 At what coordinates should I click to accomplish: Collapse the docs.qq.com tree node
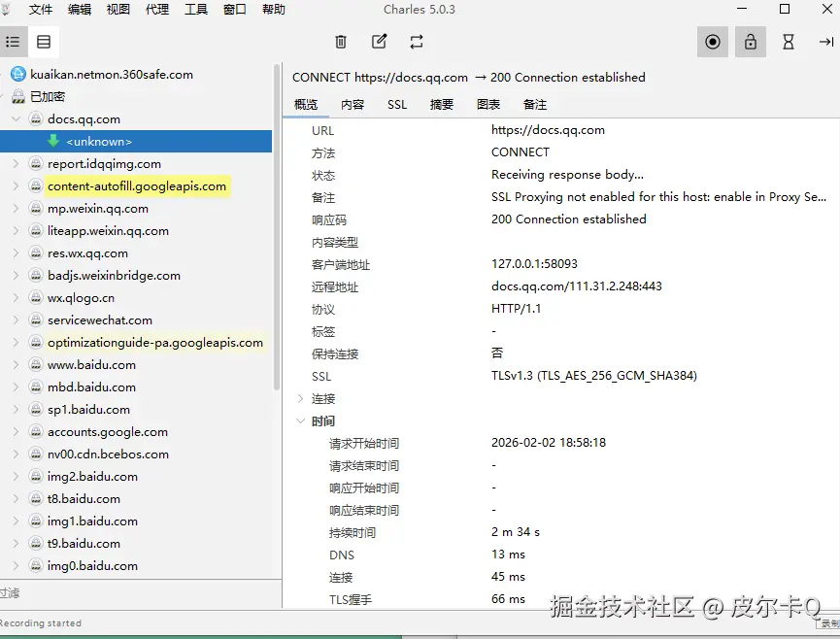(17, 118)
